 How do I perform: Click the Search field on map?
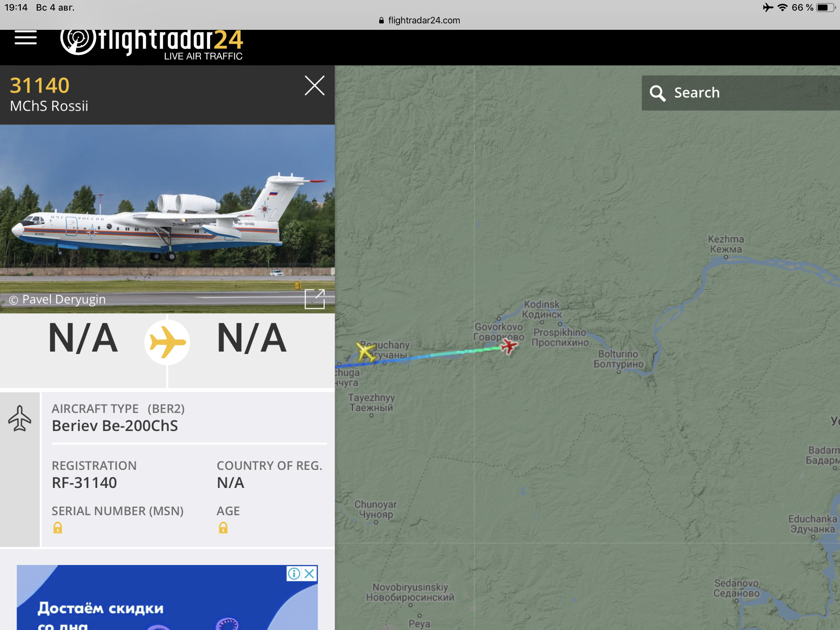[741, 93]
